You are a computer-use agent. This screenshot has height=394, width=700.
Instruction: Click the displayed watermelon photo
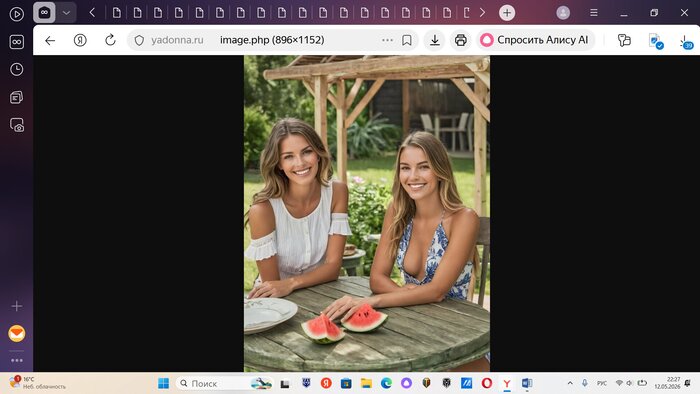click(367, 213)
